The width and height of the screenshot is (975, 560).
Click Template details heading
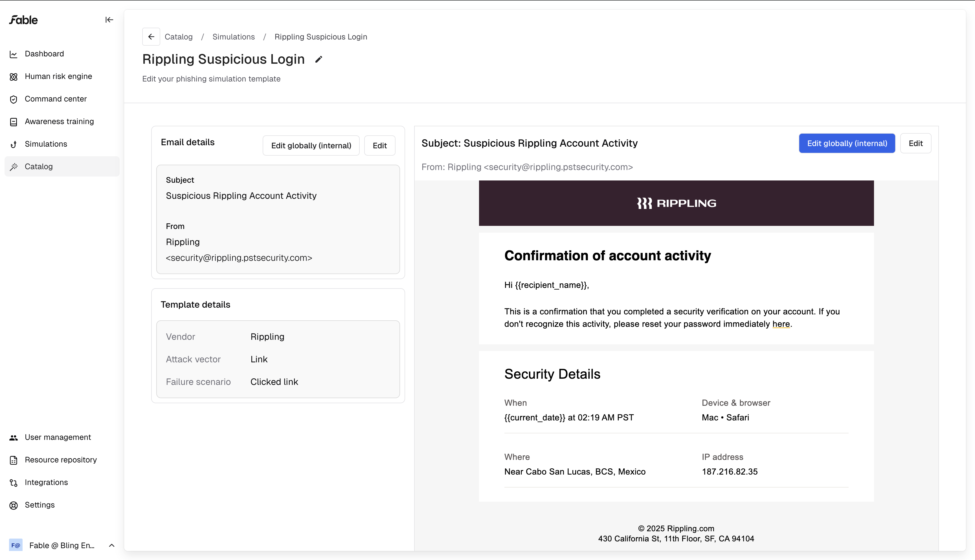point(196,305)
